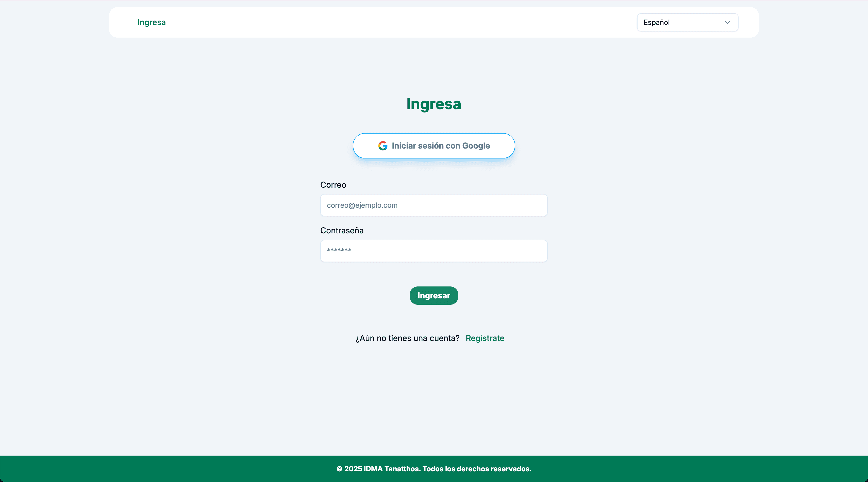Click "¿Aún no tienes una cuenta?" text
Viewport: 868px width, 482px height.
407,338
